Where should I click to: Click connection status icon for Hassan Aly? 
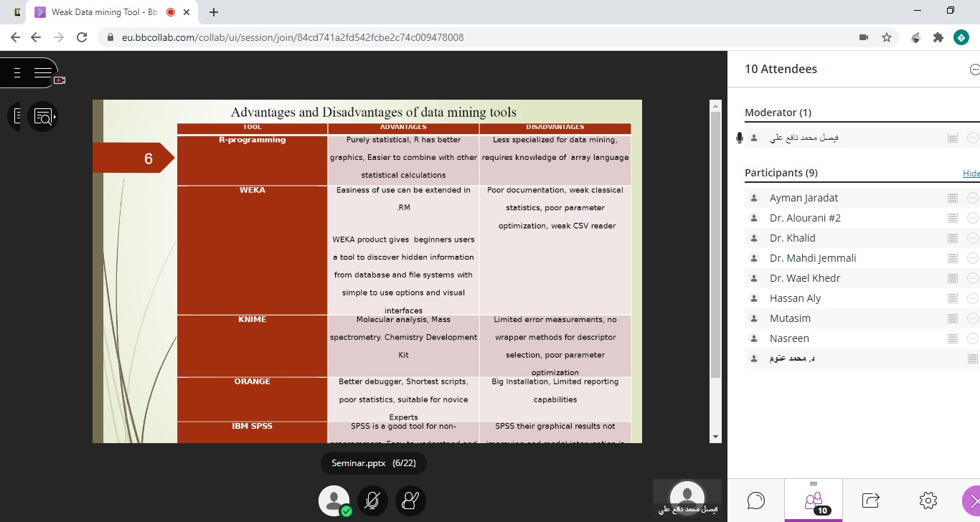[x=953, y=298]
